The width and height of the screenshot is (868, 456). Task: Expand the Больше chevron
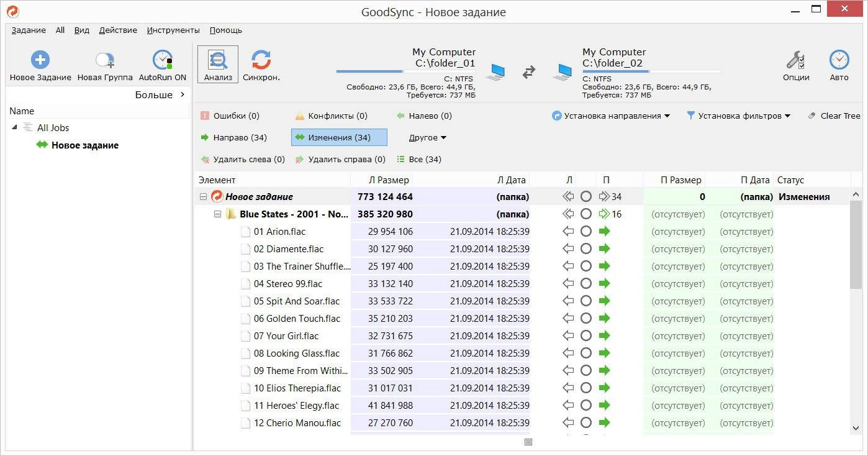183,95
